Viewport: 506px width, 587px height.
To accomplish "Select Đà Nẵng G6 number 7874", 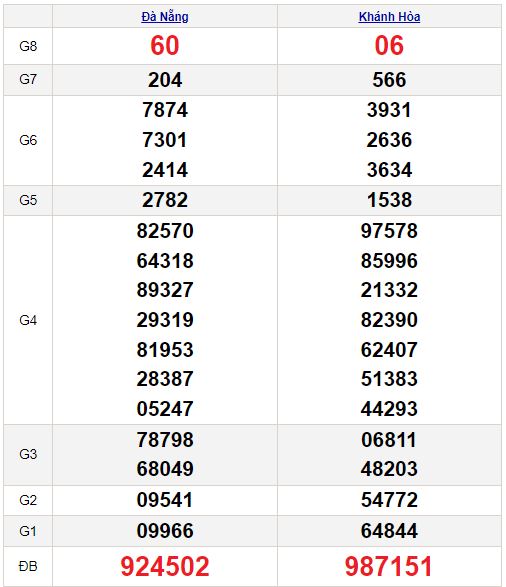I will coord(165,110).
